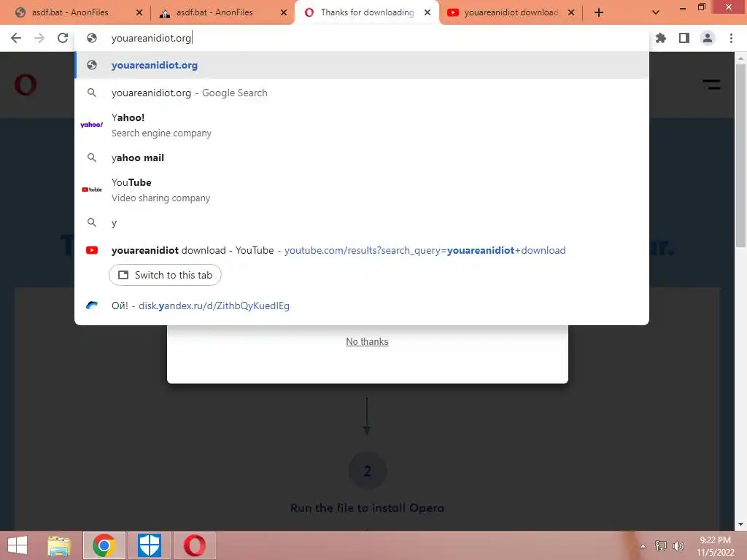Click the scrollbar down arrow

coord(740,524)
